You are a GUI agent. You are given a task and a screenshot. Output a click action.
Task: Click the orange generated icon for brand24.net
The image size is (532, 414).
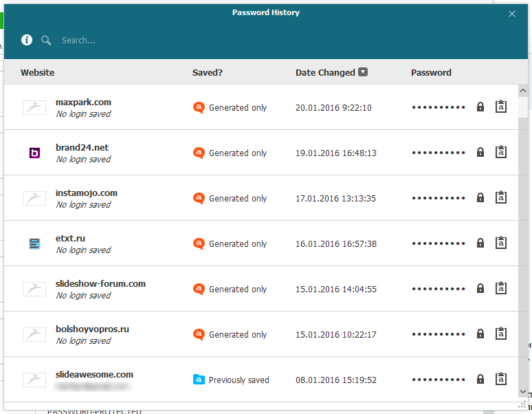[x=199, y=153]
